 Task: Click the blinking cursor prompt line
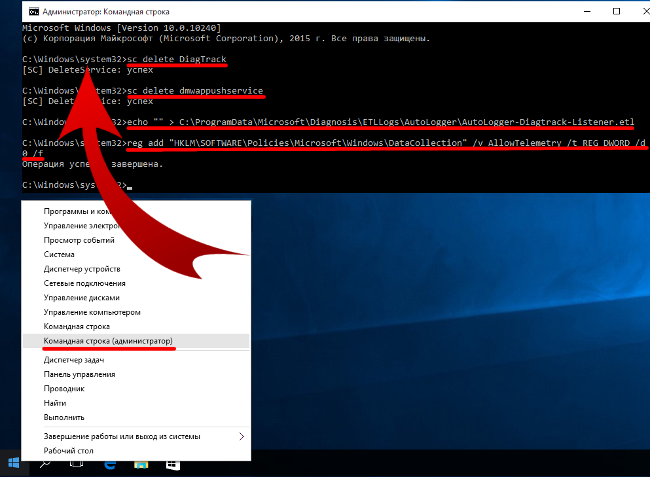(77, 185)
